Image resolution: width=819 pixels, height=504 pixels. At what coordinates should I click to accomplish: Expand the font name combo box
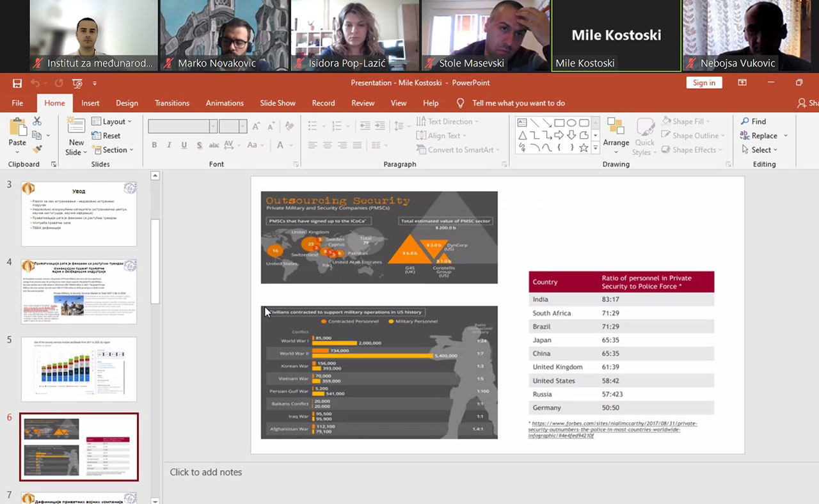213,127
